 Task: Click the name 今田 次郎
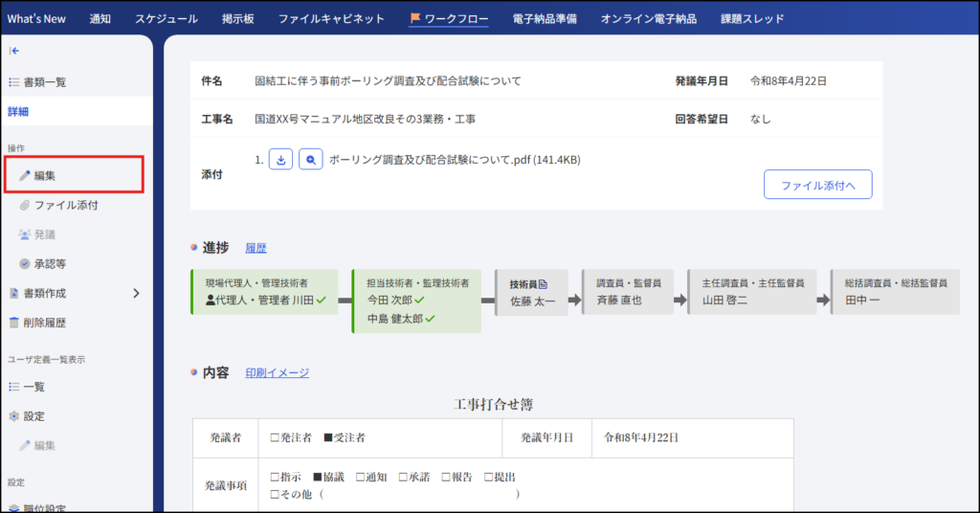coord(390,300)
